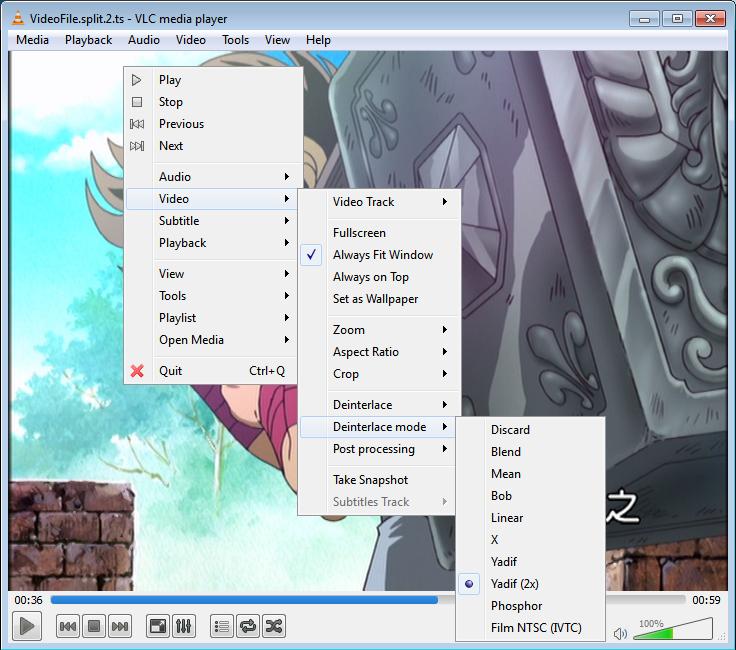This screenshot has height=650, width=736.
Task: Select Yadif (2x) deinterlace mode
Action: [530, 584]
